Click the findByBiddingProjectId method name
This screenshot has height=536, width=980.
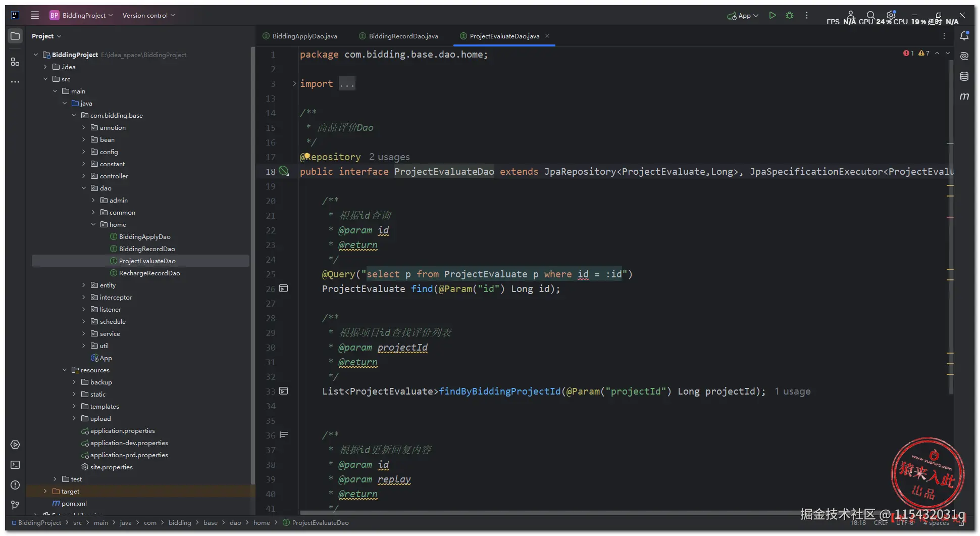500,392
